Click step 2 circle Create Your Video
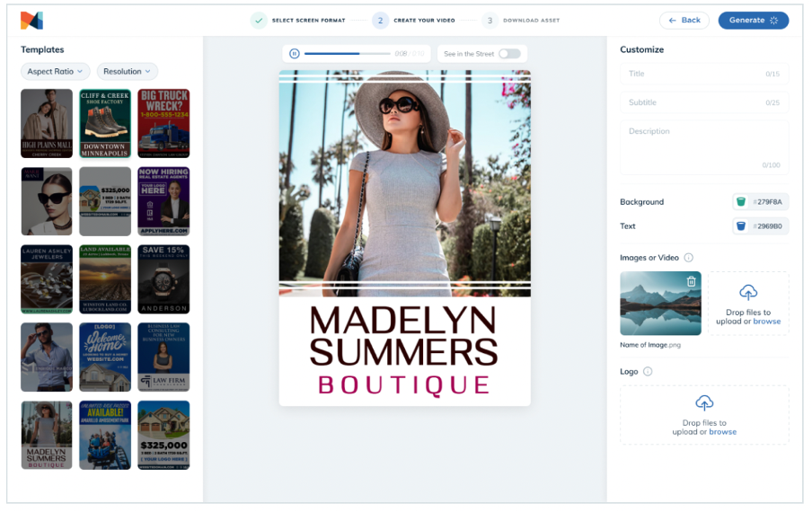 point(380,21)
